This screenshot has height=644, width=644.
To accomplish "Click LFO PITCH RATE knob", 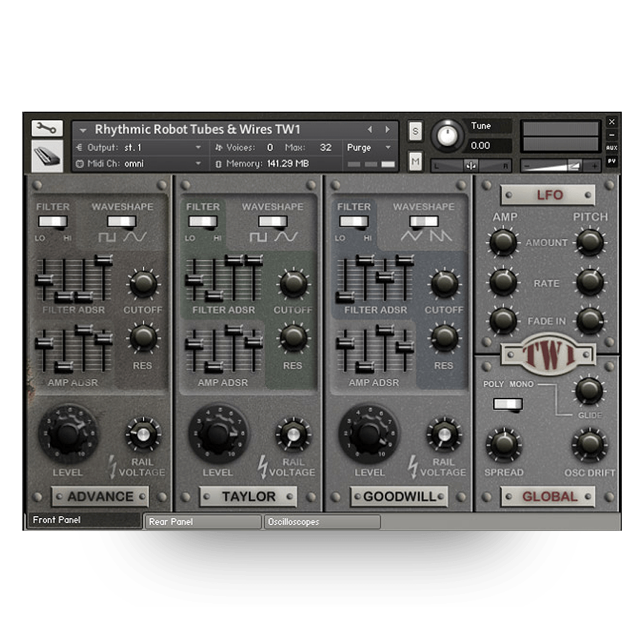I will pos(590,282).
